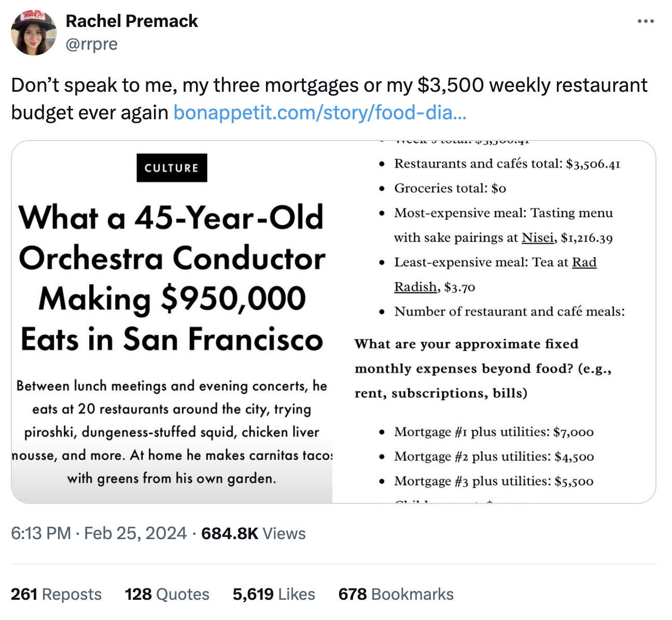The image size is (672, 620).
Task: Click the black CULTURE tag in the image
Action: coord(172,168)
